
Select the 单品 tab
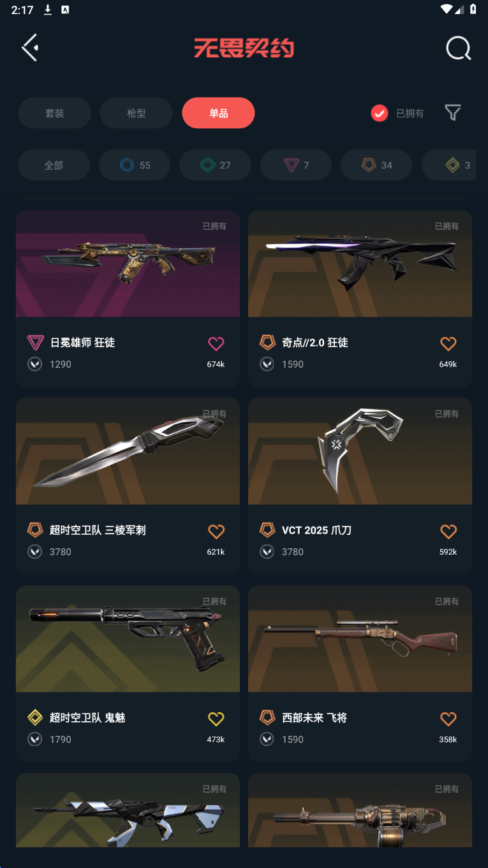pyautogui.click(x=218, y=113)
